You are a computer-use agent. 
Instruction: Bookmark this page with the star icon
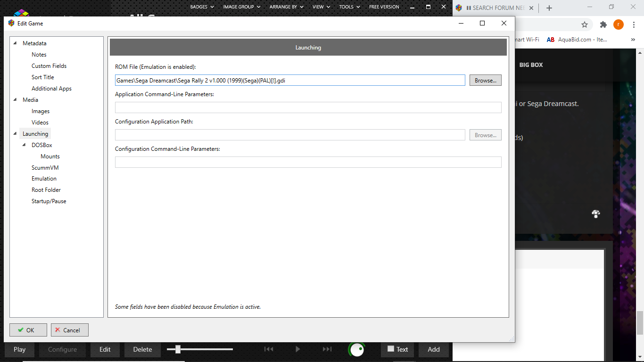pyautogui.click(x=585, y=25)
